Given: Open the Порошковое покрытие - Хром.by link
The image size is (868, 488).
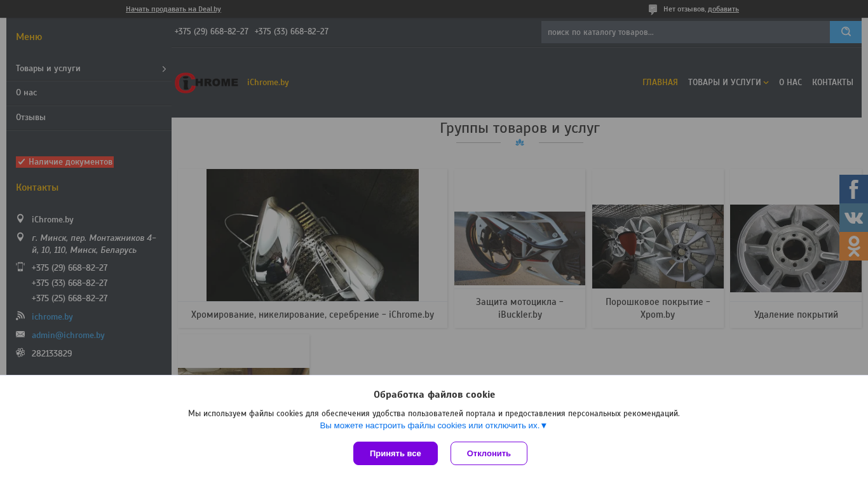Looking at the screenshot, I should point(658,308).
